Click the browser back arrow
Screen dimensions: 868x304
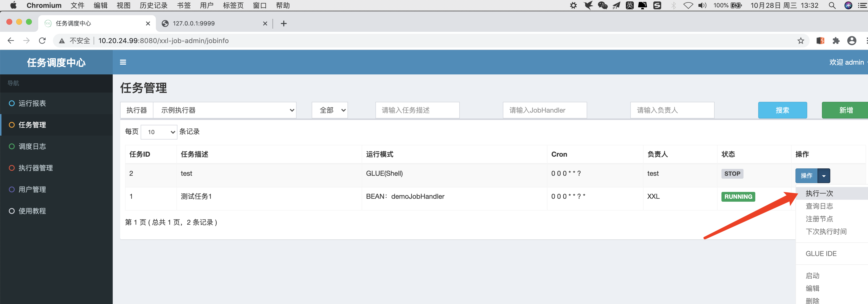pyautogui.click(x=11, y=41)
